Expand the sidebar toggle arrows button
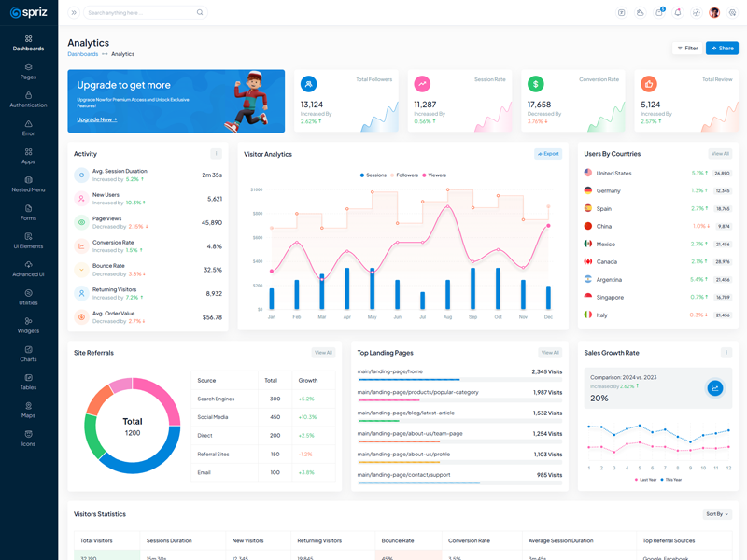747x560 pixels. [x=74, y=13]
